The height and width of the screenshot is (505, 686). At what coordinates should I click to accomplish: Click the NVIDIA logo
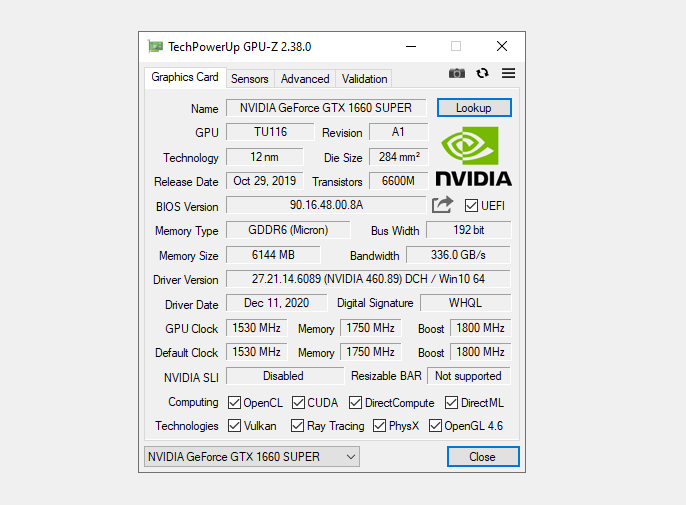pyautogui.click(x=474, y=156)
